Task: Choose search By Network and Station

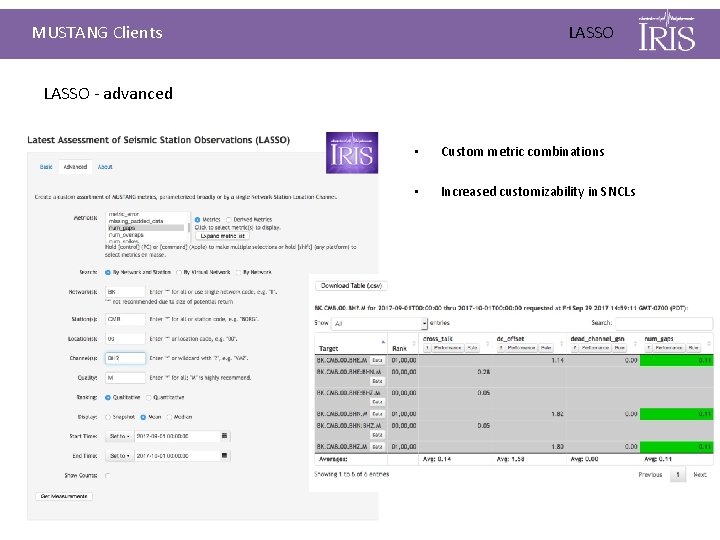Action: tap(107, 272)
